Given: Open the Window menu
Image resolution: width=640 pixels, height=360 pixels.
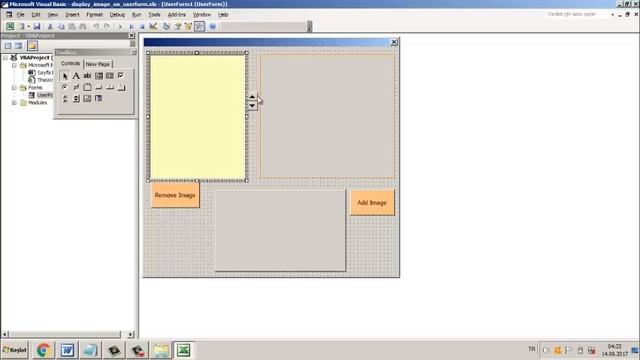Looking at the screenshot, I should (202, 15).
